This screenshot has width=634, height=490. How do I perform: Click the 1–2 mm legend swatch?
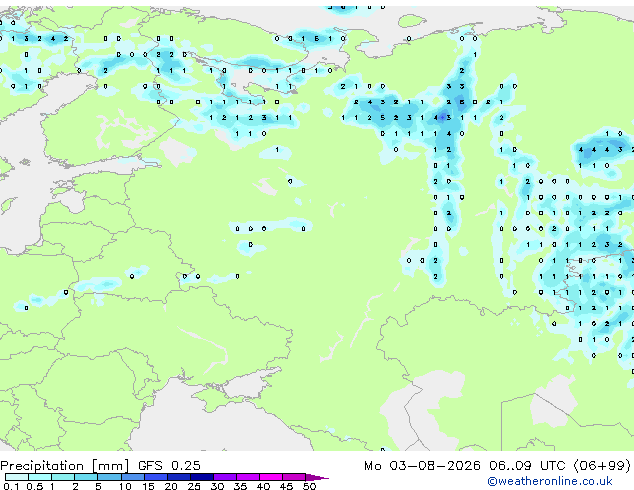[x=63, y=477]
